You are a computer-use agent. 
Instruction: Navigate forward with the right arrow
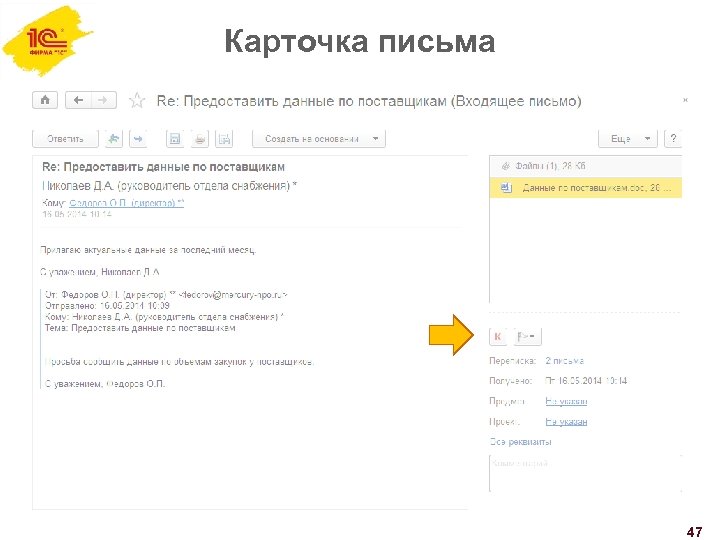pyautogui.click(x=103, y=100)
